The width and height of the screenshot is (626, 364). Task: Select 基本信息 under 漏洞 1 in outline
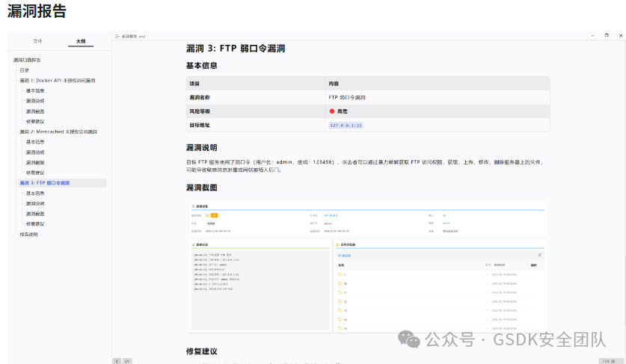click(35, 90)
